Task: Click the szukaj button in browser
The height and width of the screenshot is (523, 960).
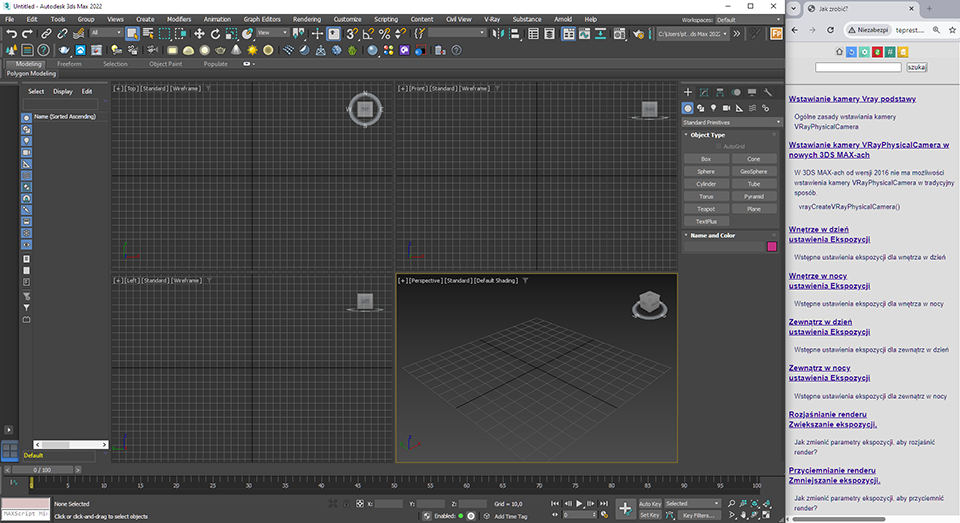Action: click(917, 67)
